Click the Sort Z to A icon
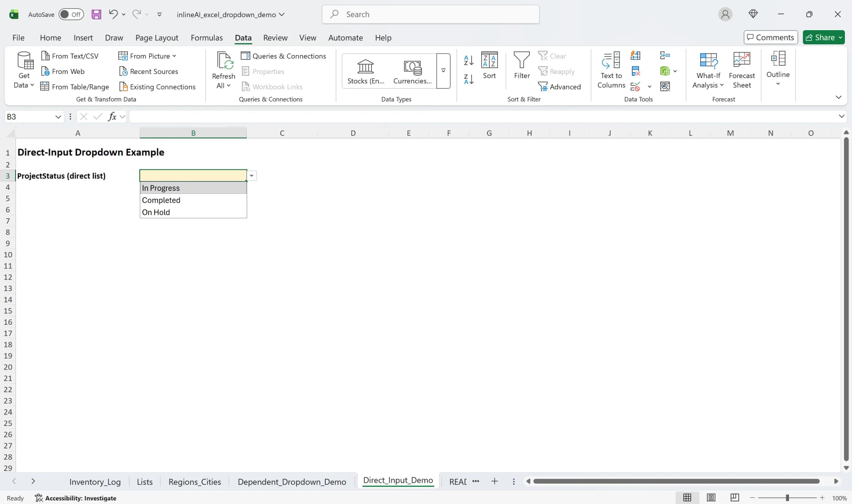Screen dimensions: 852x504 pos(468,79)
